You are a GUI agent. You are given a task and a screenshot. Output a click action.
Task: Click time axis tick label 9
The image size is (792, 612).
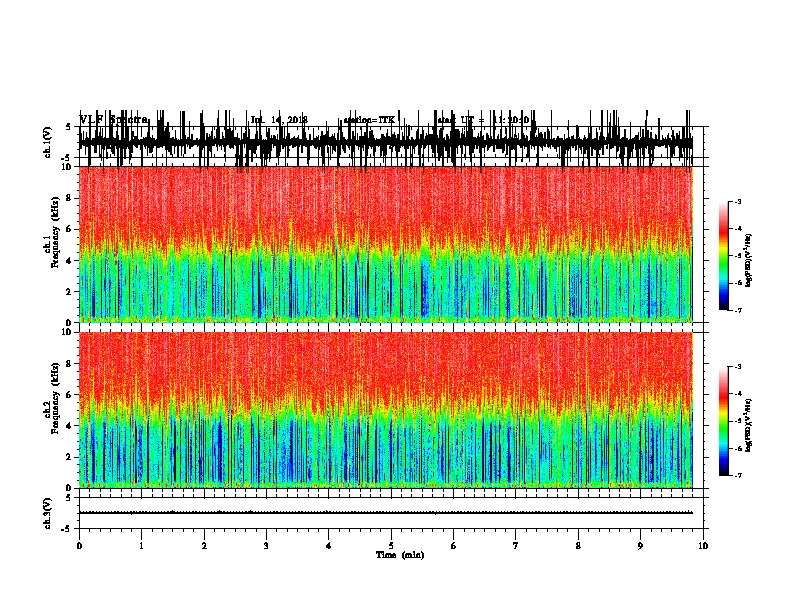pyautogui.click(x=640, y=545)
